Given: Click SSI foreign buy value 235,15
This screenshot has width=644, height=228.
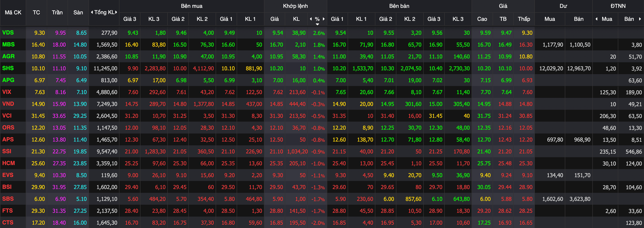Looking at the screenshot, I should click(x=608, y=152).
